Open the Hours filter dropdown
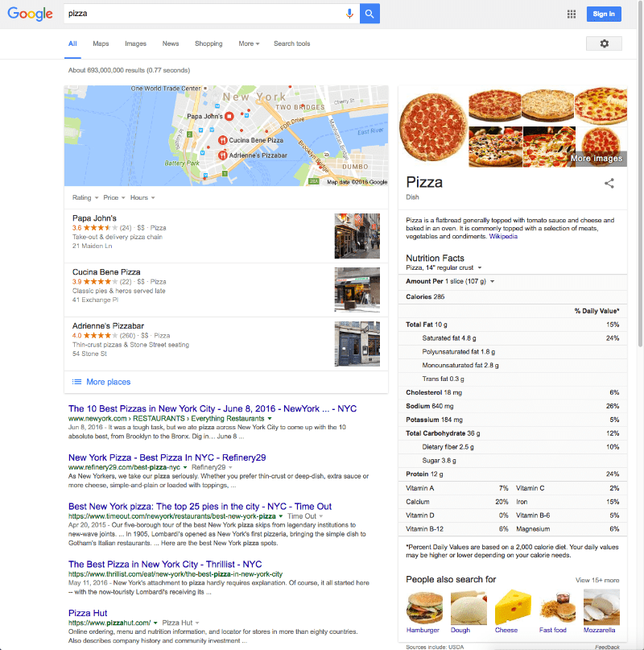The width and height of the screenshot is (644, 650). [x=142, y=197]
